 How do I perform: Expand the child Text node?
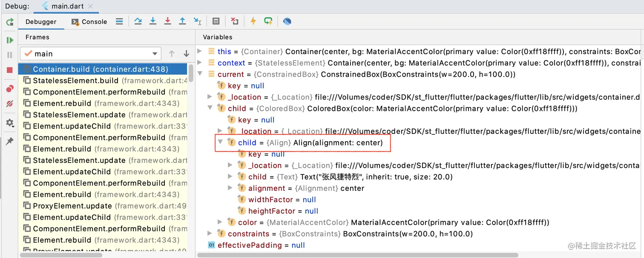tap(230, 177)
